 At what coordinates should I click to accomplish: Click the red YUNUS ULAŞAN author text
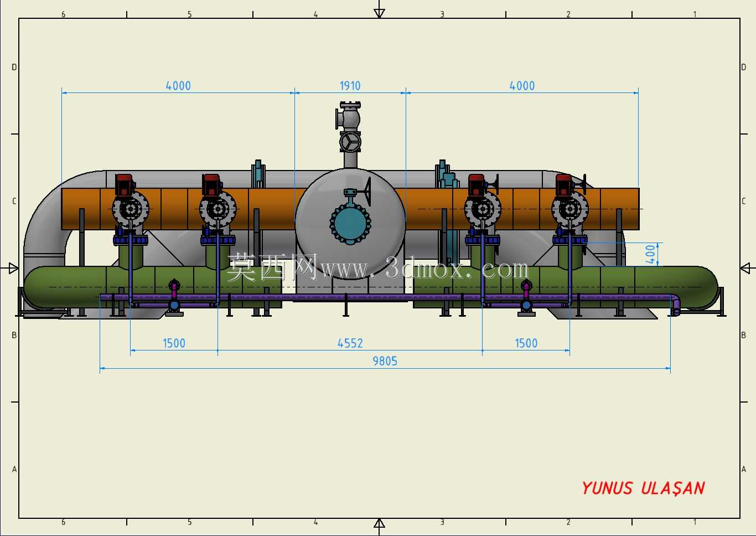pyautogui.click(x=643, y=488)
